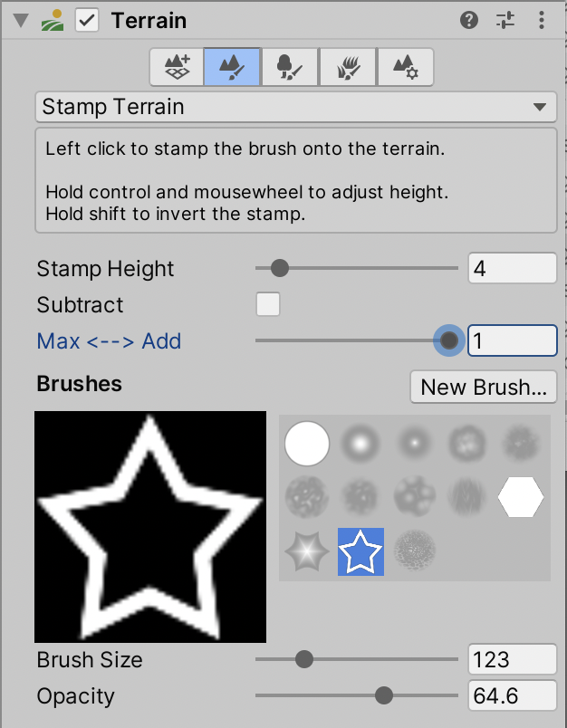The image size is (567, 728).
Task: Open the Terrain component more options menu
Action: [x=542, y=21]
